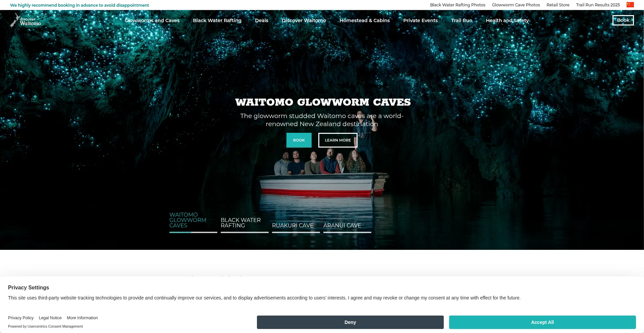Click the teal BOOK hero button

pyautogui.click(x=299, y=140)
